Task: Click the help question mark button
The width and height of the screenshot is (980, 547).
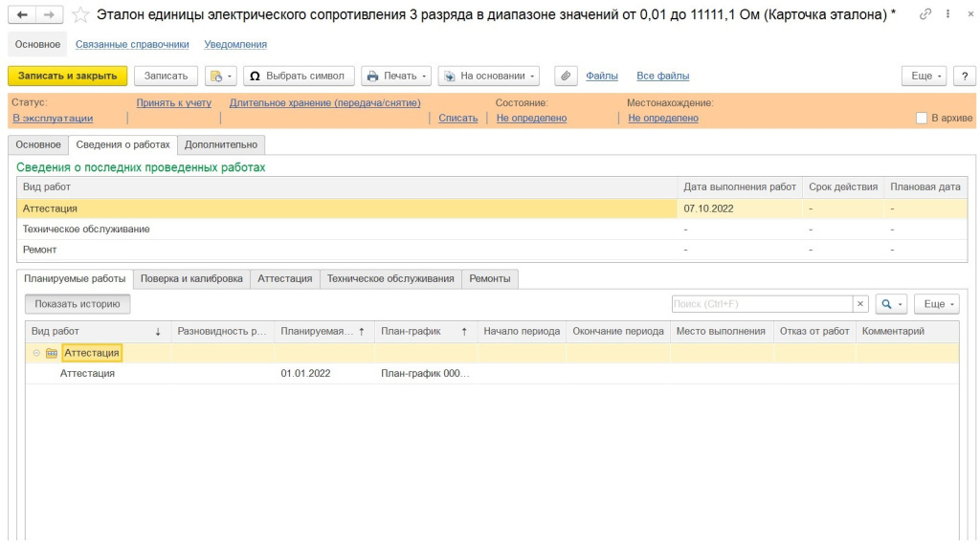Action: (965, 76)
